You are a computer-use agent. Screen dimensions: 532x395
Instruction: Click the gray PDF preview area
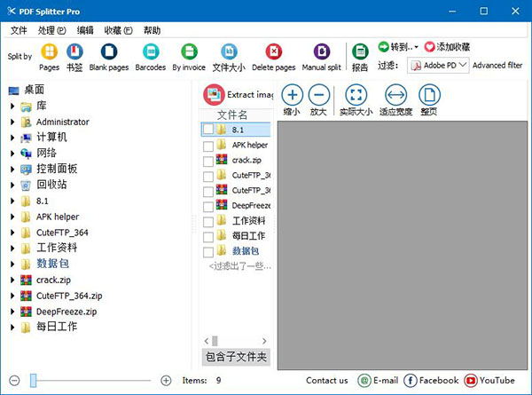(403, 245)
